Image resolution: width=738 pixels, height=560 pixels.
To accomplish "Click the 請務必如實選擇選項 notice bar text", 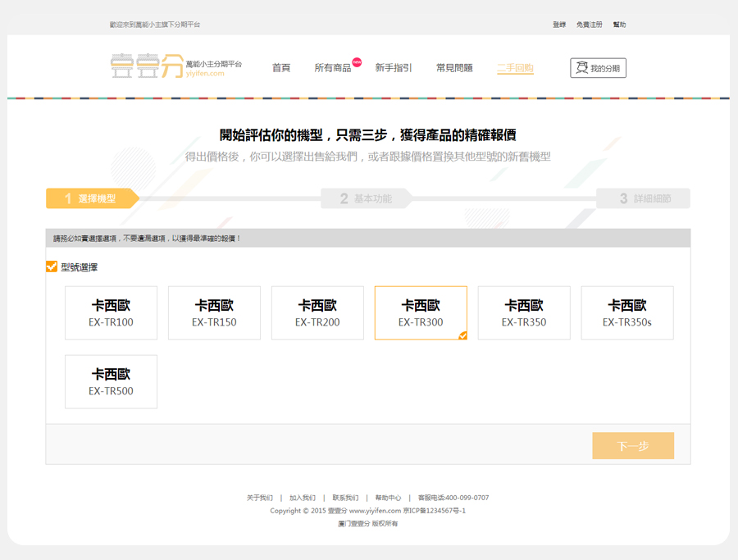I will pos(147,239).
